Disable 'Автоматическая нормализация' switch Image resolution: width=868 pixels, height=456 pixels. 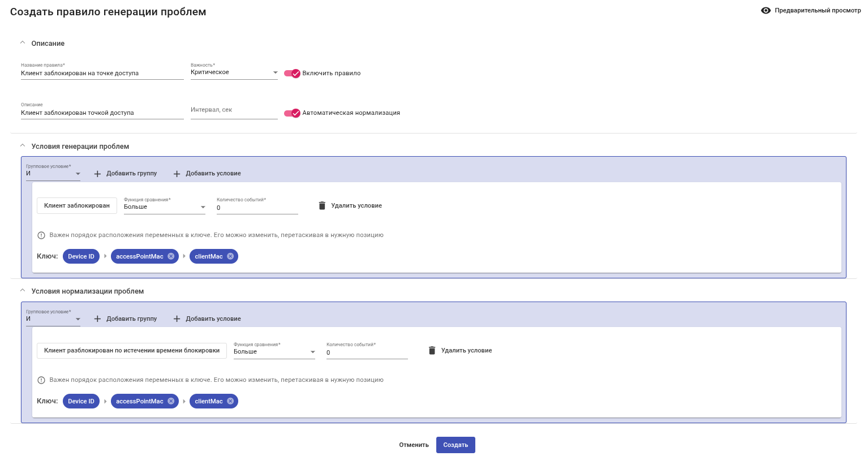tap(292, 113)
